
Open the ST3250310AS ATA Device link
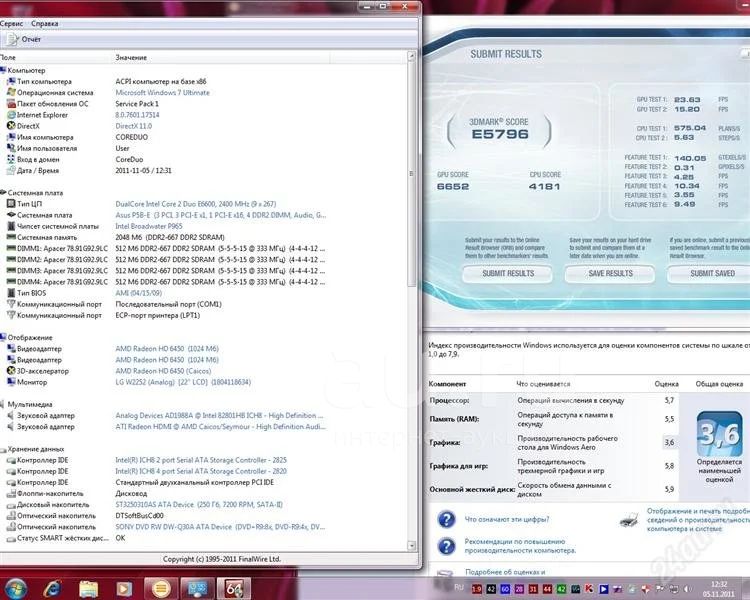199,505
